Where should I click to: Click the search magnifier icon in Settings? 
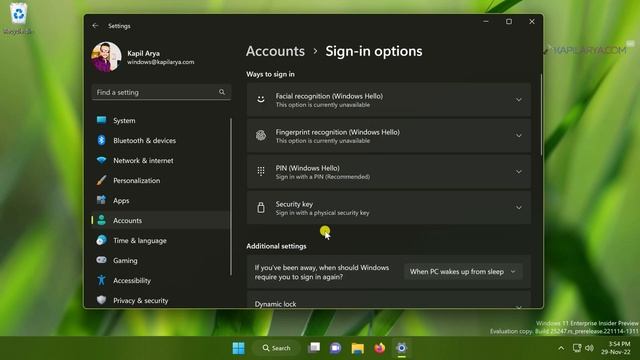[x=222, y=92]
